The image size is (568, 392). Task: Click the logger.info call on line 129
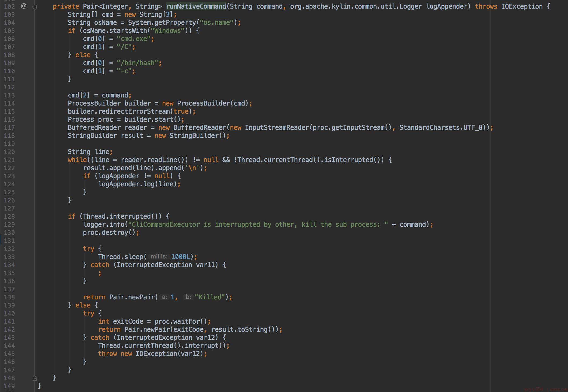pos(102,225)
